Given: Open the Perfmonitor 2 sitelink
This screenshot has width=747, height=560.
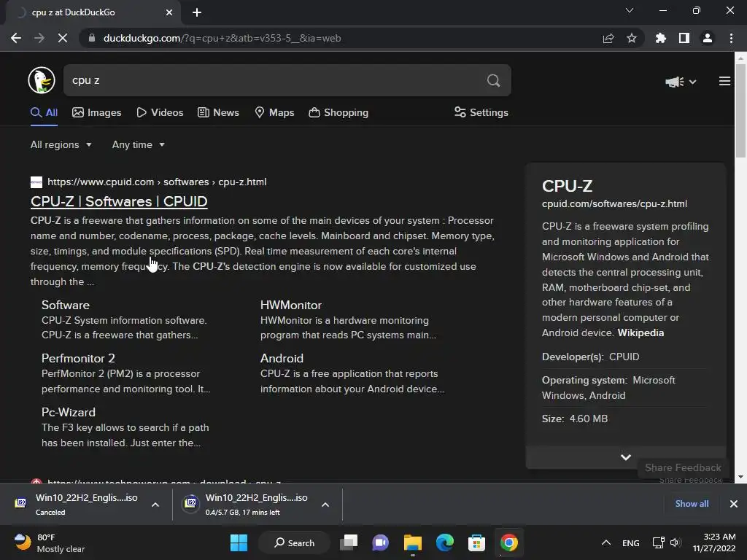Looking at the screenshot, I should coord(78,359).
